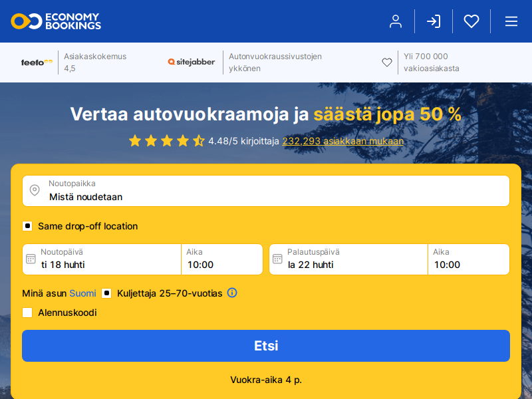Click the Noutopäivä calendar icon
Image resolution: width=532 pixels, height=399 pixels.
[31, 259]
